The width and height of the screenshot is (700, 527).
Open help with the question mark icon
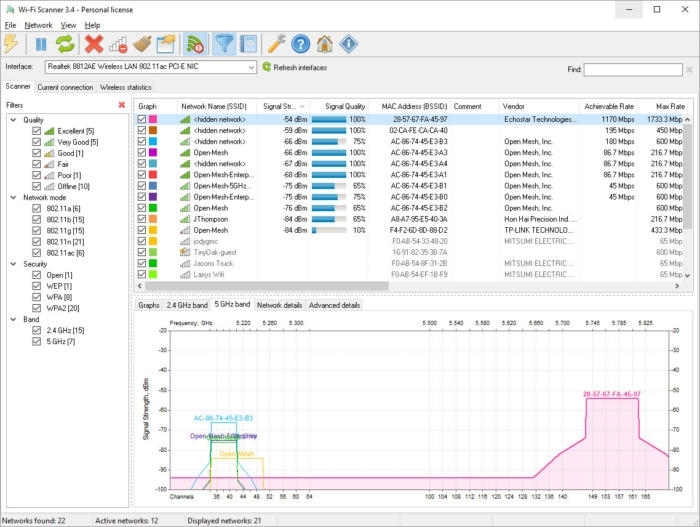pos(300,44)
